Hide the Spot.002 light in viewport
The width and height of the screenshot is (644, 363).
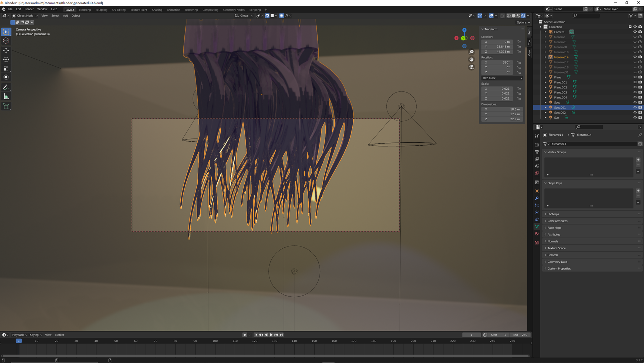tap(635, 112)
